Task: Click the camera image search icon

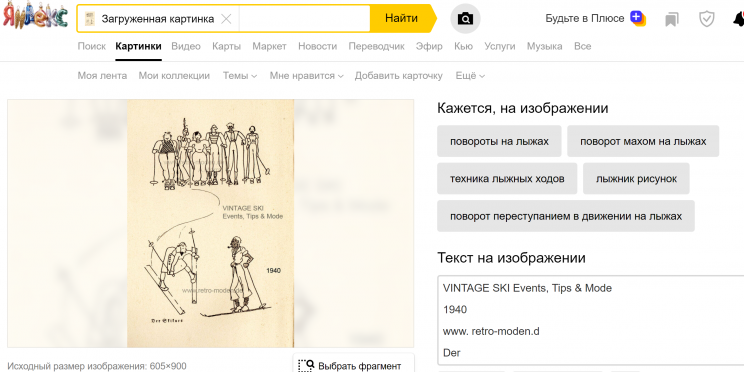Action: (465, 19)
